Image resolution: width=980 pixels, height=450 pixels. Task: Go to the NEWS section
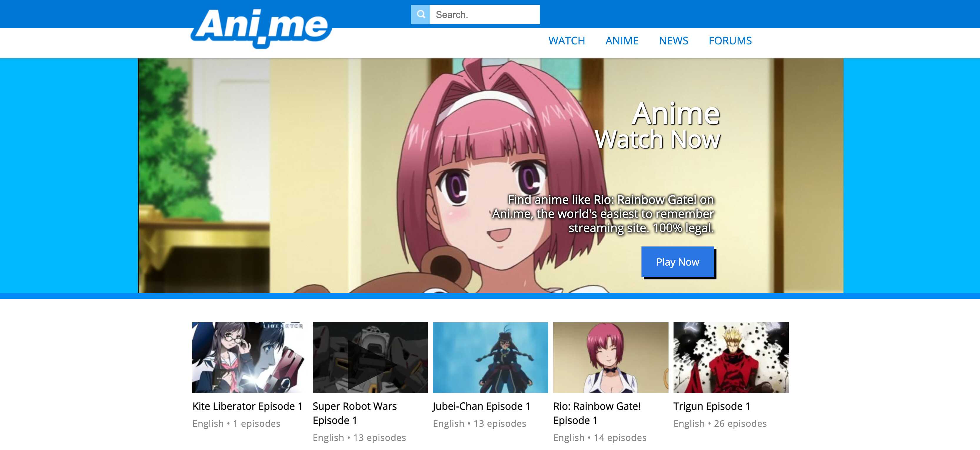(x=673, y=41)
